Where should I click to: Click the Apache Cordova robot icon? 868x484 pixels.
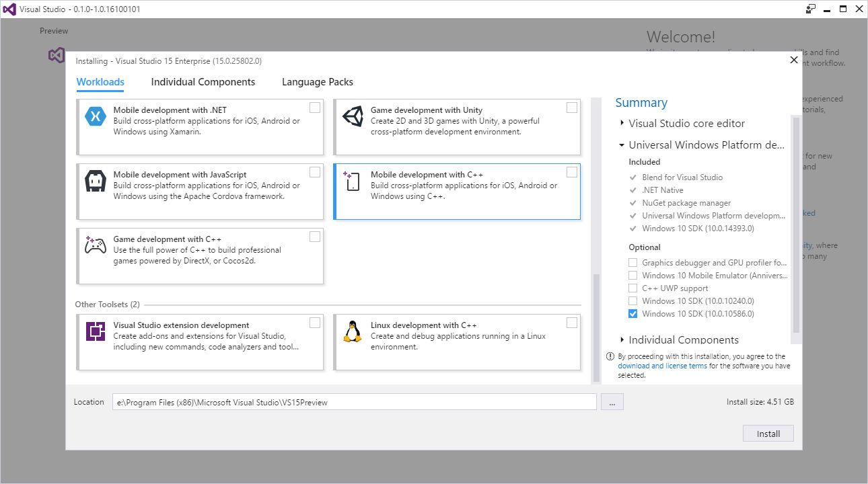pyautogui.click(x=96, y=182)
